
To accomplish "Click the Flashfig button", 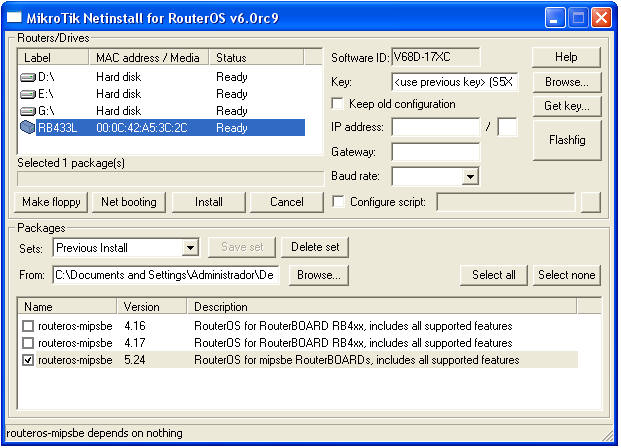I will pos(567,140).
